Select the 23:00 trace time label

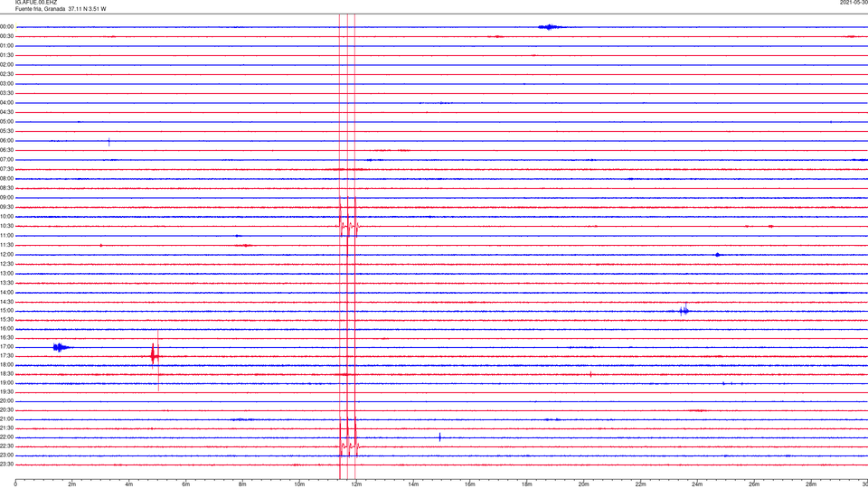[x=6, y=455]
